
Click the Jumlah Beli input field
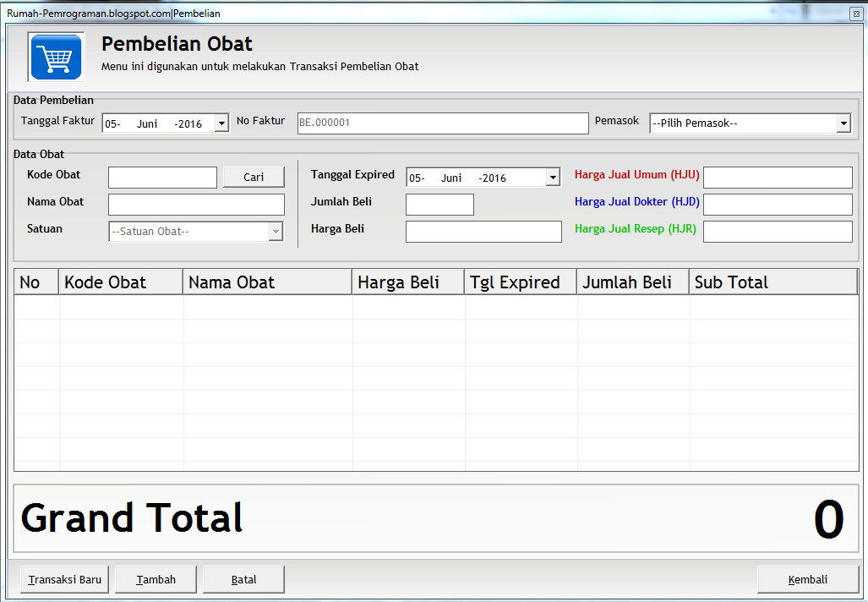(439, 204)
